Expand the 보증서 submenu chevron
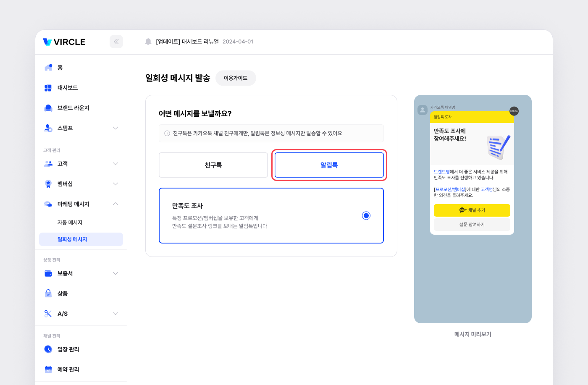Image resolution: width=588 pixels, height=385 pixels. (115, 273)
